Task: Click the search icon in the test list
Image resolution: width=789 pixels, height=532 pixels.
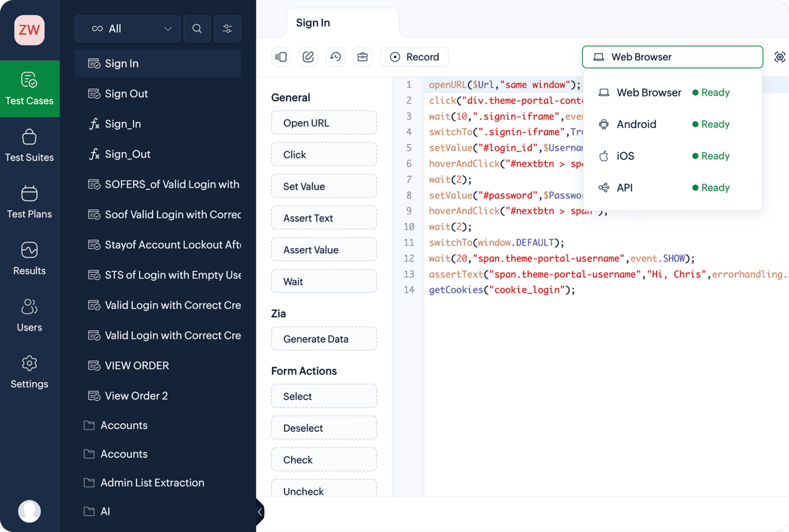Action: (x=197, y=29)
